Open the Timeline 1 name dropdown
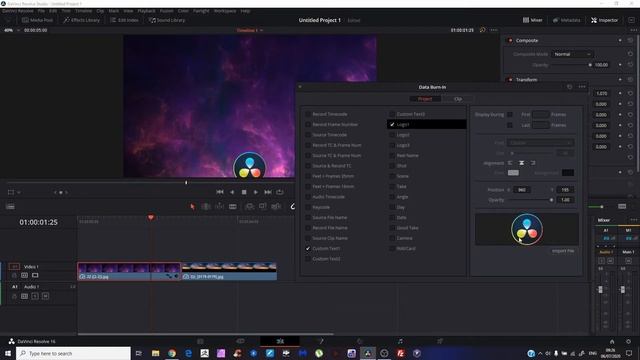 pyautogui.click(x=250, y=30)
